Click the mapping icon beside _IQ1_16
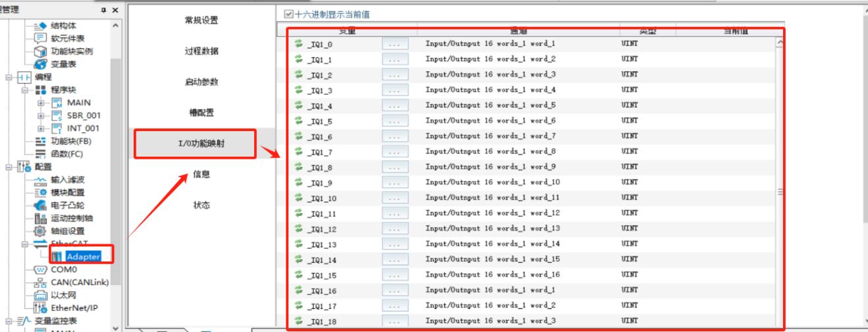 [298, 290]
